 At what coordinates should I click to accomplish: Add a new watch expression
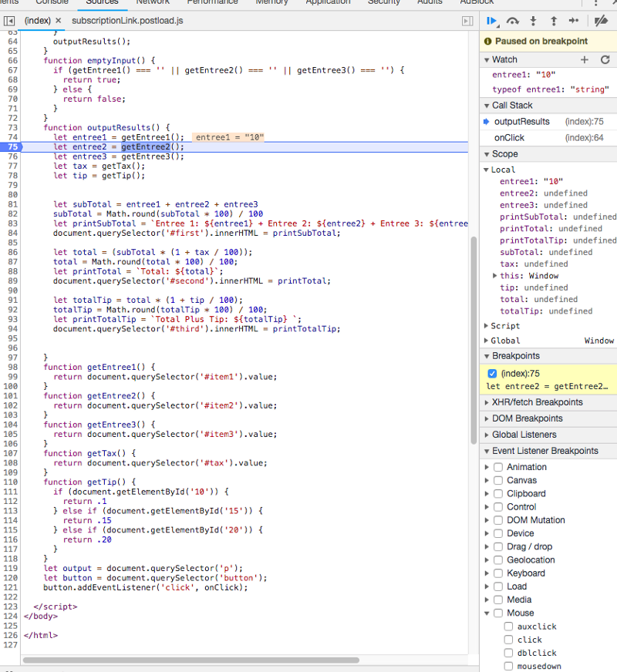(x=584, y=59)
